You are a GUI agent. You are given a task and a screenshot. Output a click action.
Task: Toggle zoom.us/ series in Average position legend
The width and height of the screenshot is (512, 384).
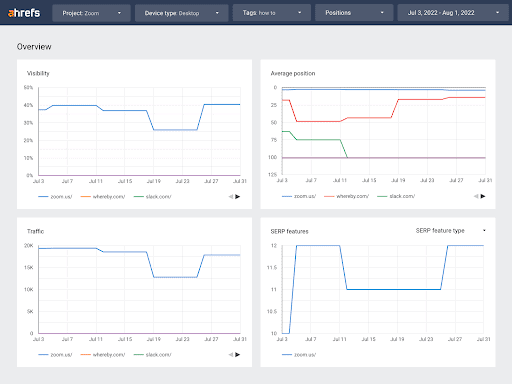pyautogui.click(x=299, y=196)
